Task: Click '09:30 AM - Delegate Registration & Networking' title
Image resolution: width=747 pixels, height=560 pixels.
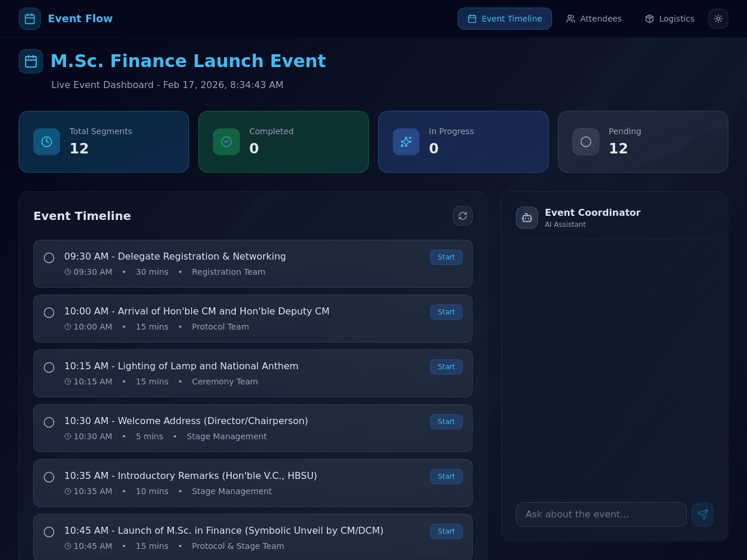Action: (175, 257)
